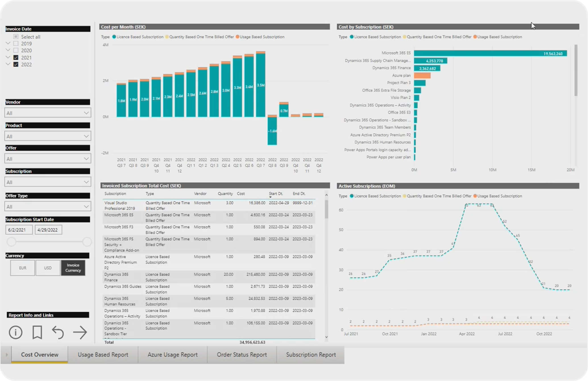
Task: Expand the 2019 year chevron
Action: tap(8, 43)
